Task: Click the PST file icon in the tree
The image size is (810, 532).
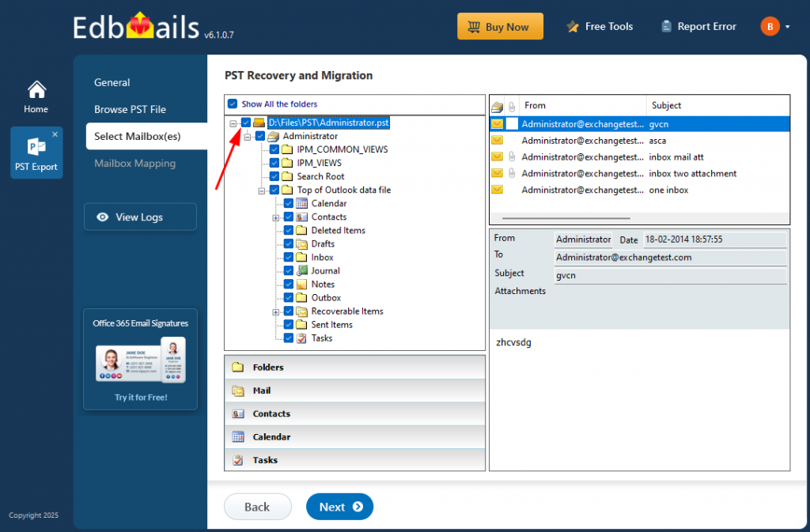Action: 259,123
